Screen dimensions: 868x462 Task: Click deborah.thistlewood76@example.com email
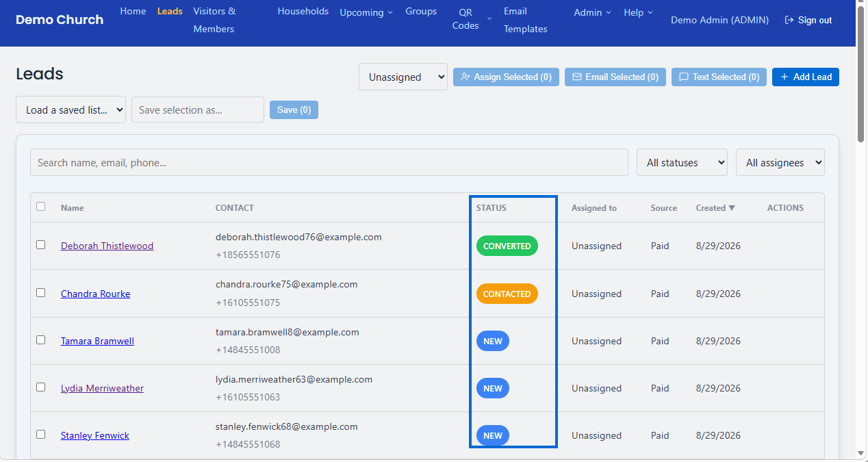pyautogui.click(x=298, y=237)
